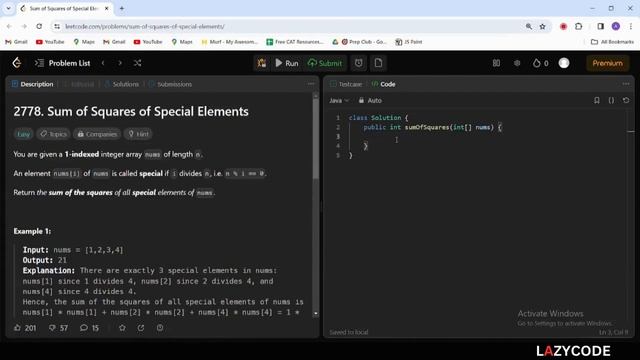Bookmark this page star in address bar

click(542, 27)
